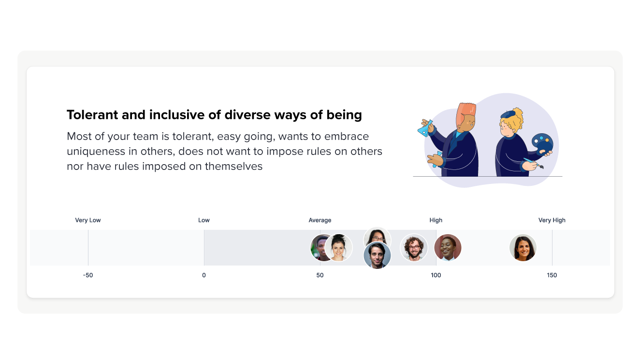The image size is (640, 364).
Task: Select the "Very High" scale label
Action: pyautogui.click(x=552, y=220)
